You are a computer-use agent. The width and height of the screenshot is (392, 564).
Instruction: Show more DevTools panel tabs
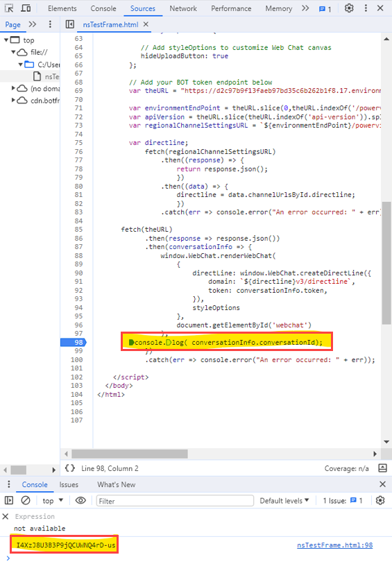coord(305,8)
